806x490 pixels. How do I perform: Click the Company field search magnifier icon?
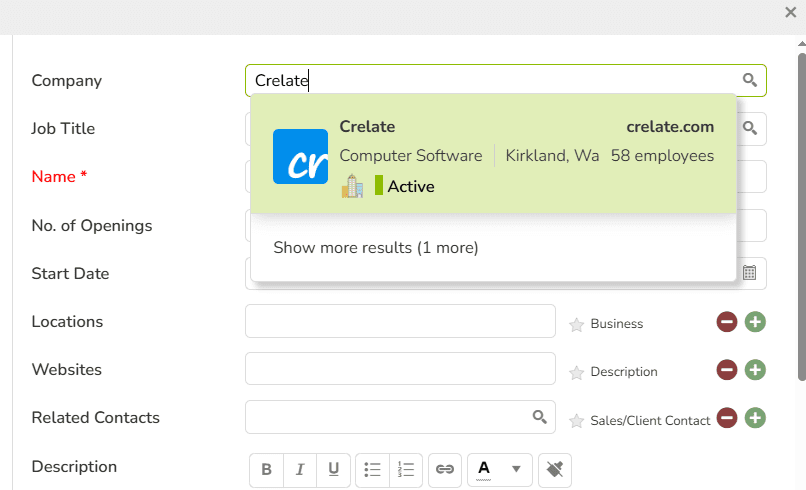(749, 80)
